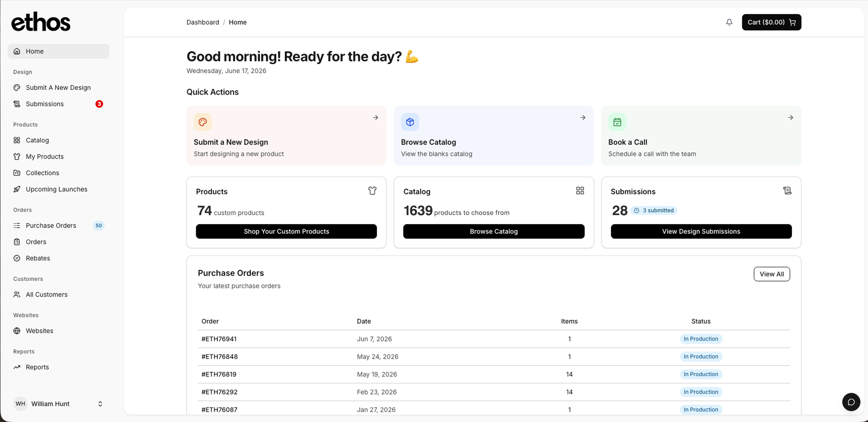Open the chat support bubble

click(851, 402)
